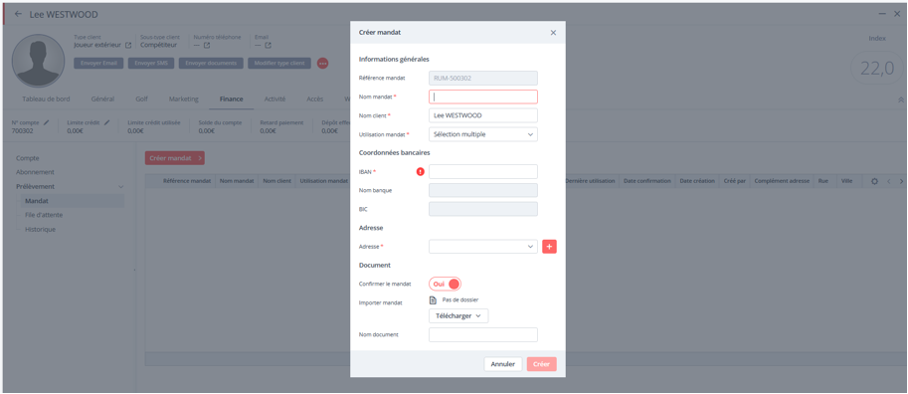Screen dimensions: 908x394
Task: Add new address with red plus button
Action: pos(549,247)
